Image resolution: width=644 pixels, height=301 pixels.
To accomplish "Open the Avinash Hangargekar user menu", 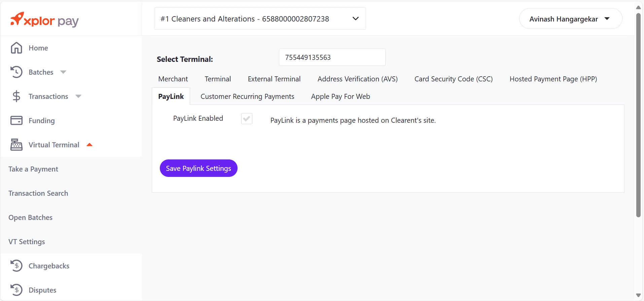I will pos(570,19).
